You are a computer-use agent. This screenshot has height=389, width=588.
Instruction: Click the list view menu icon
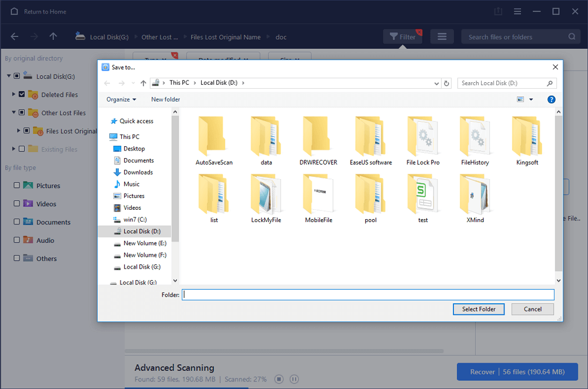[x=442, y=37]
